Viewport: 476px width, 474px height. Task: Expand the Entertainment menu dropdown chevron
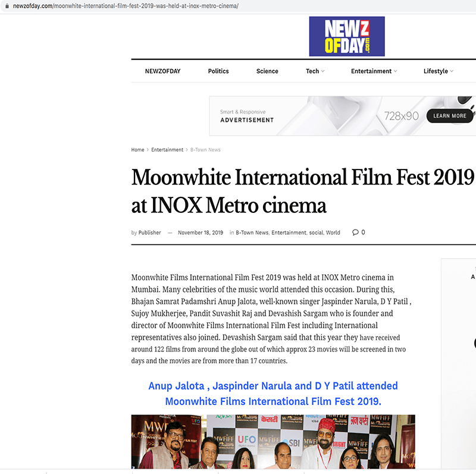pos(395,71)
